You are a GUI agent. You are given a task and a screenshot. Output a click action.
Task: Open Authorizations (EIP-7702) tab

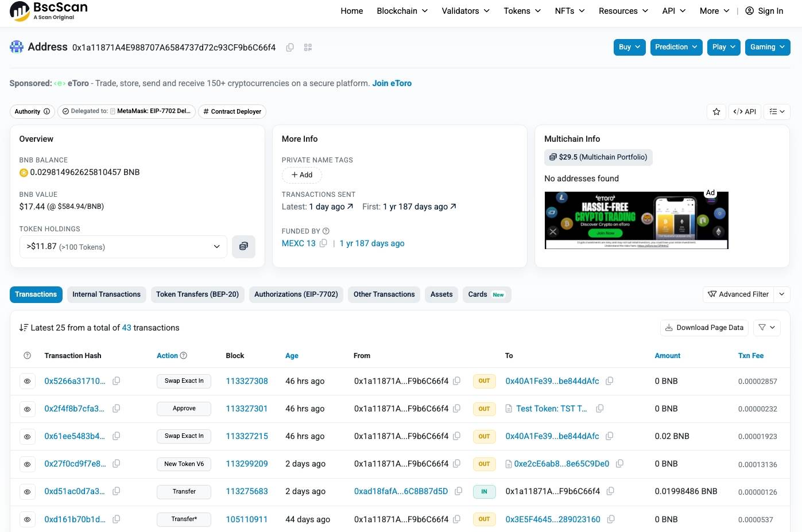coord(296,294)
